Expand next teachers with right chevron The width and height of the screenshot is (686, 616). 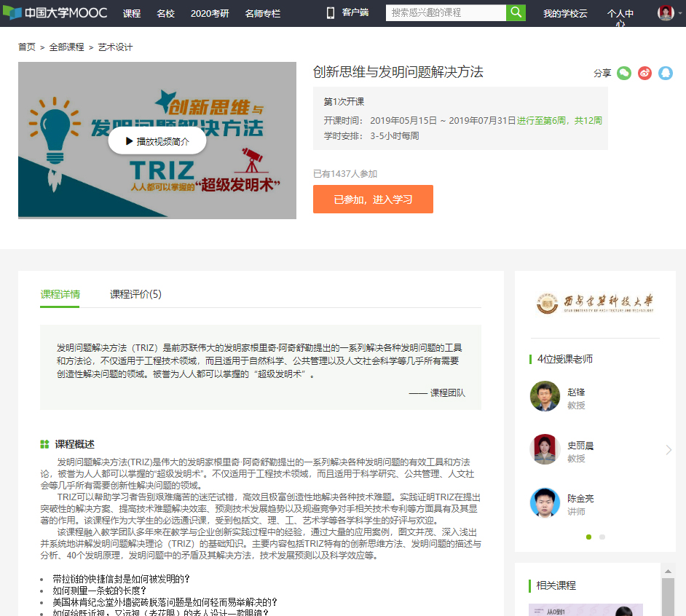pos(669,450)
